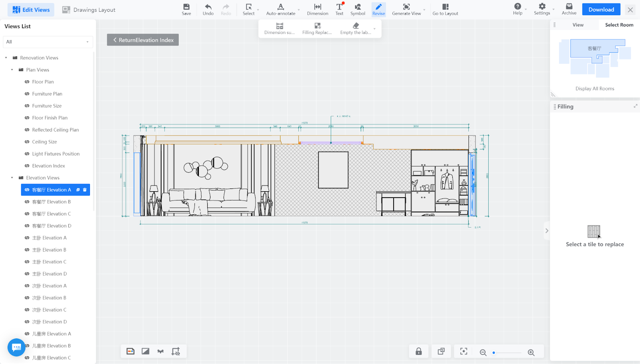Switch to the View tab
This screenshot has width=640, height=364.
pyautogui.click(x=578, y=25)
